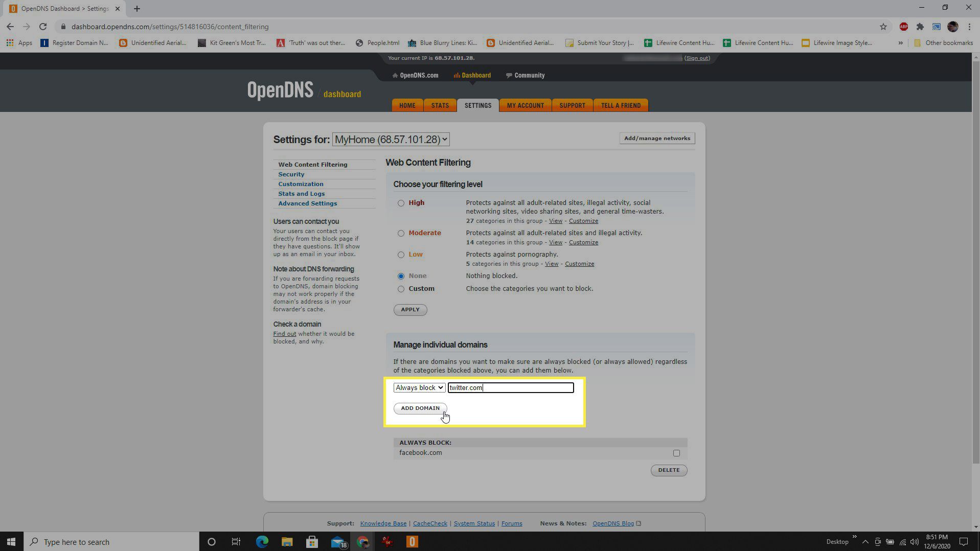
Task: Check the facebook.com checkbox
Action: point(676,453)
